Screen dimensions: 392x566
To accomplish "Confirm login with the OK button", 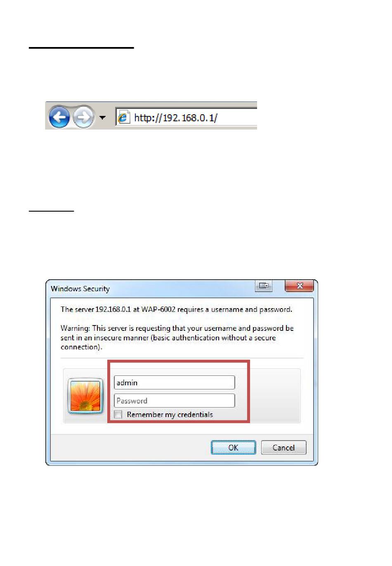I will [234, 448].
